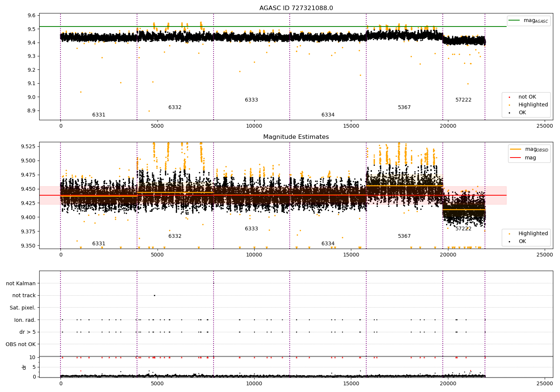
Task: Click the 25000 x-axis tick in top panel
Action: tap(545, 126)
